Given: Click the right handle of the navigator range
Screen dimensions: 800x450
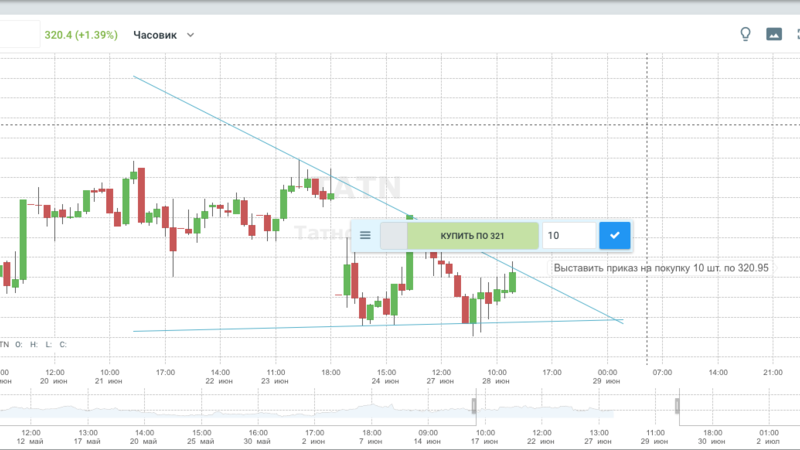Looking at the screenshot, I should pyautogui.click(x=677, y=404).
